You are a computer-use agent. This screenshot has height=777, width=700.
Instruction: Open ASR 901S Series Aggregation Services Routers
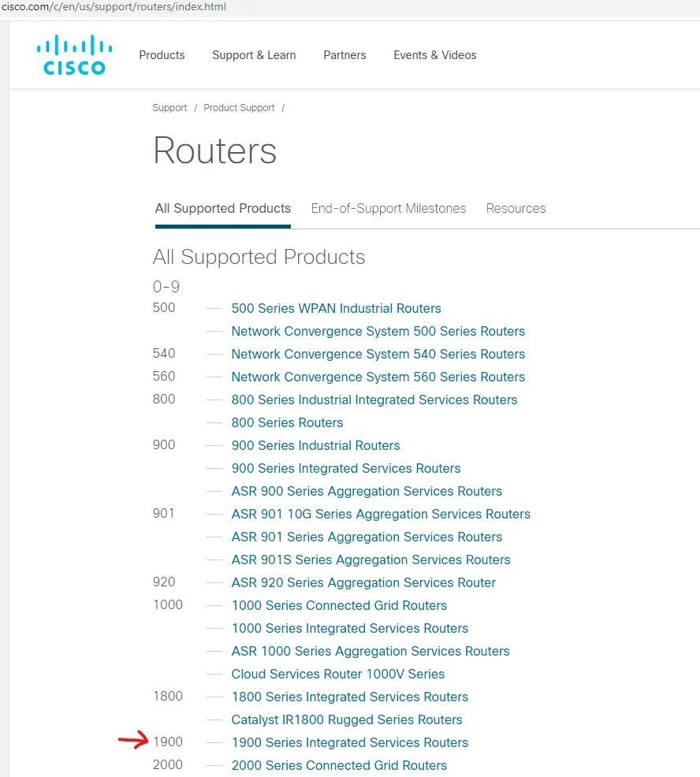(370, 560)
